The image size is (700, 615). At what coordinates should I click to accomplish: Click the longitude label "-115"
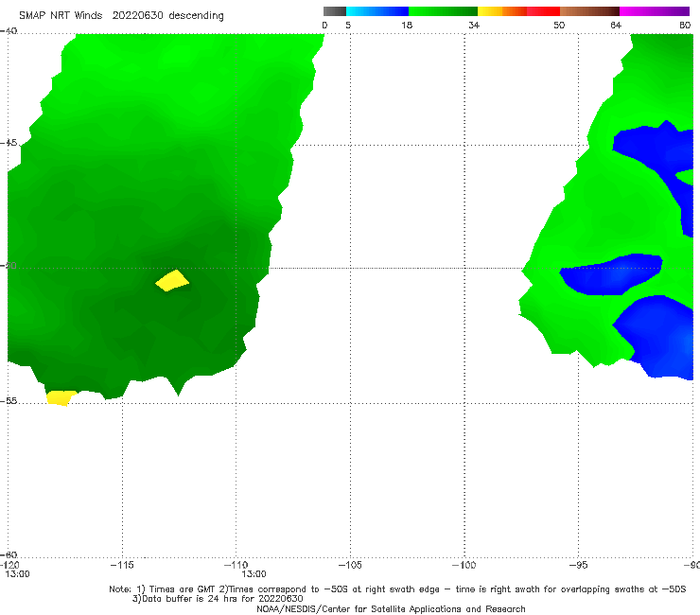(x=122, y=566)
